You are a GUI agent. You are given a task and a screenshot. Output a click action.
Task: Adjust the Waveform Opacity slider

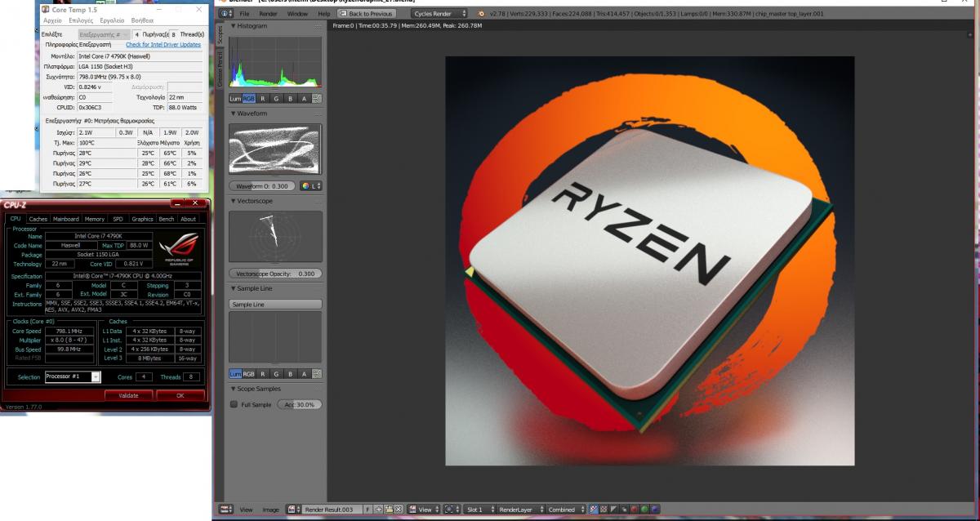tap(263, 185)
